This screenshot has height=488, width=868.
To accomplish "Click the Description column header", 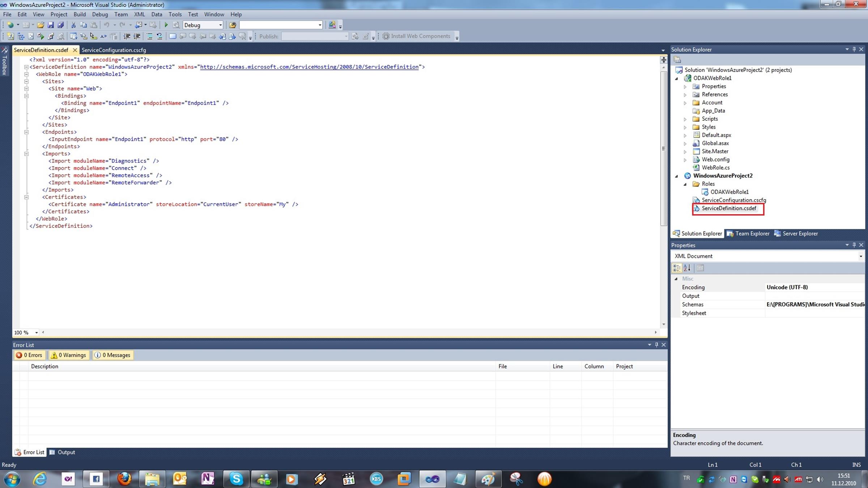I will pos(261,366).
